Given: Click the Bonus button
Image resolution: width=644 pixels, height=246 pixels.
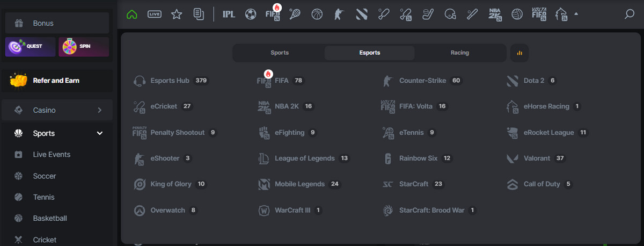Looking at the screenshot, I should point(57,23).
